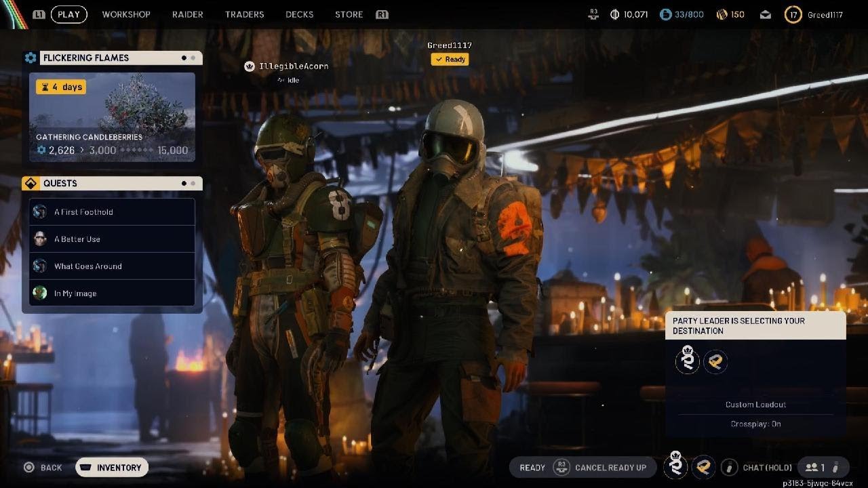Screen dimensions: 868x488
Task: Click the progress dots before 15,000
Action: [136, 150]
